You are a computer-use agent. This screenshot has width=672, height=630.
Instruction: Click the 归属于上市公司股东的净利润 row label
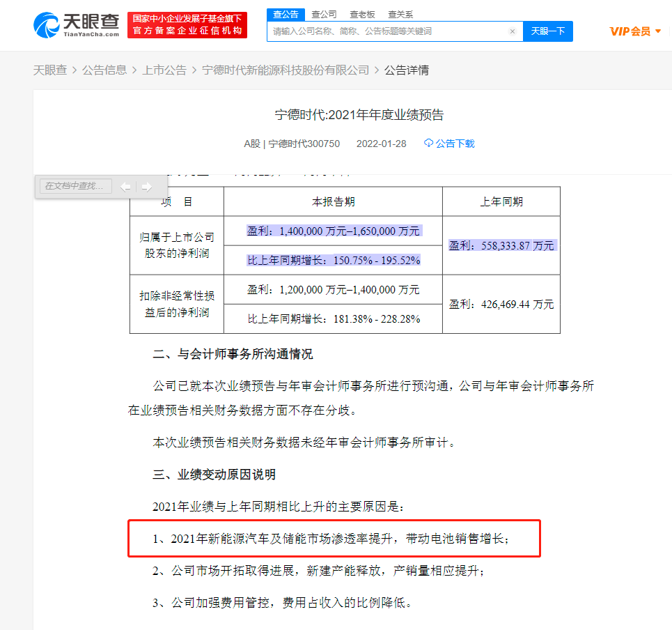[177, 245]
